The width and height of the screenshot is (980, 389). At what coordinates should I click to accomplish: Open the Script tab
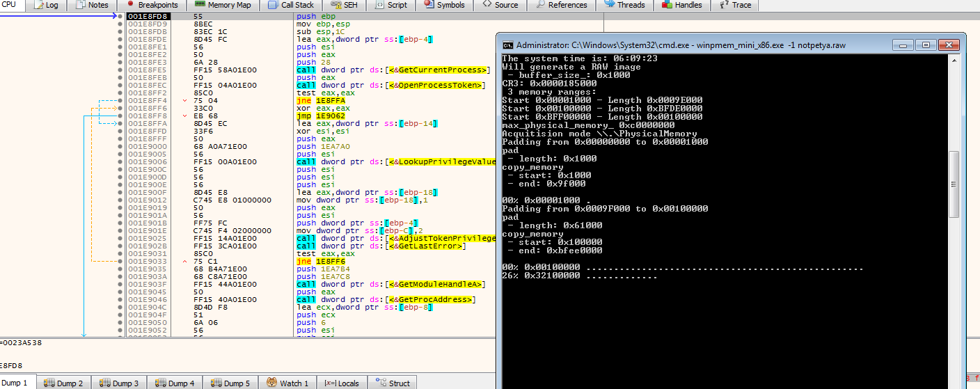point(391,5)
